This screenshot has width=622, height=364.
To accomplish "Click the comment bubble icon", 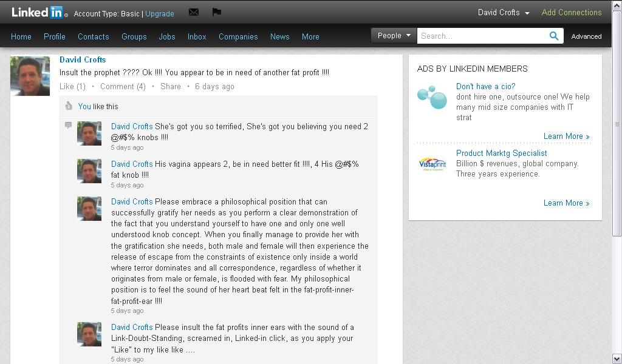I will point(68,126).
